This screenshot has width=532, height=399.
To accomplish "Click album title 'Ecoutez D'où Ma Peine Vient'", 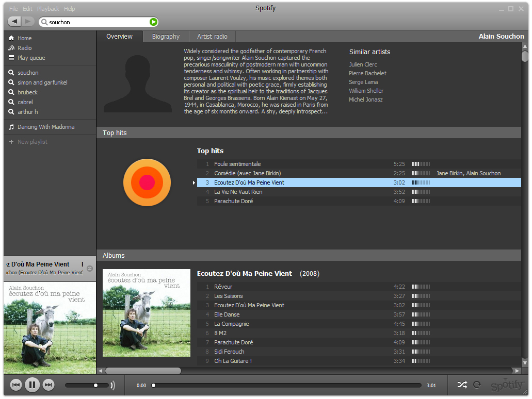I will 244,274.
